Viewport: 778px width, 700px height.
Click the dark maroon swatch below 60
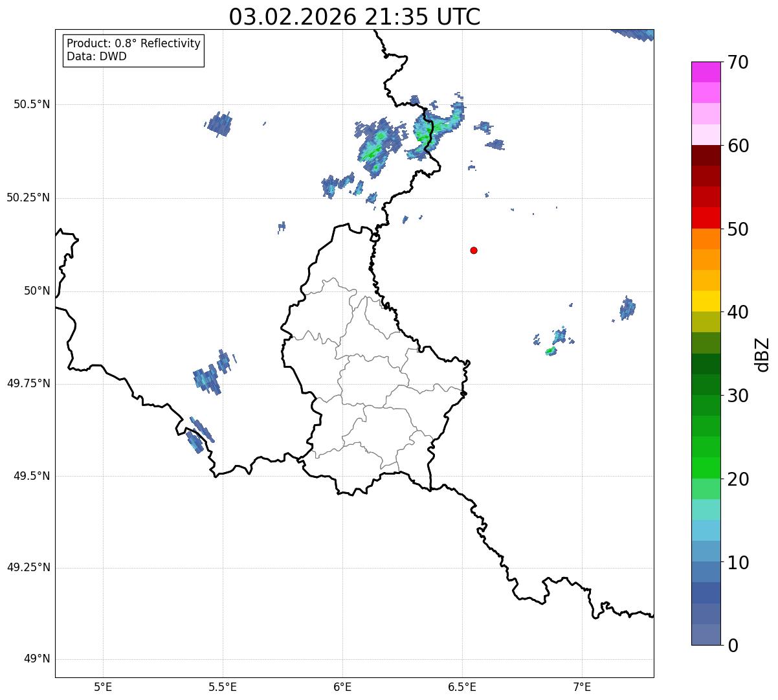pos(706,156)
